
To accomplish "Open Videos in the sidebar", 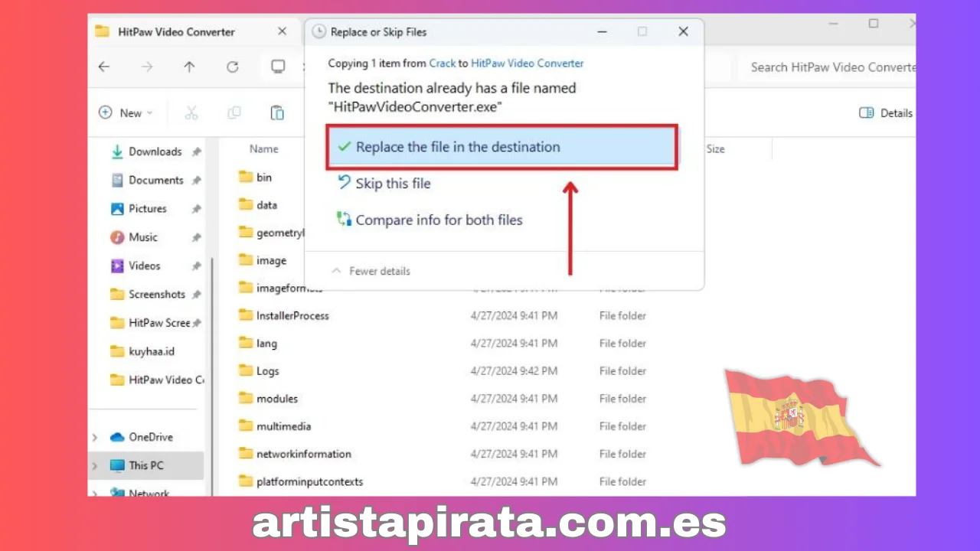I will [x=145, y=266].
